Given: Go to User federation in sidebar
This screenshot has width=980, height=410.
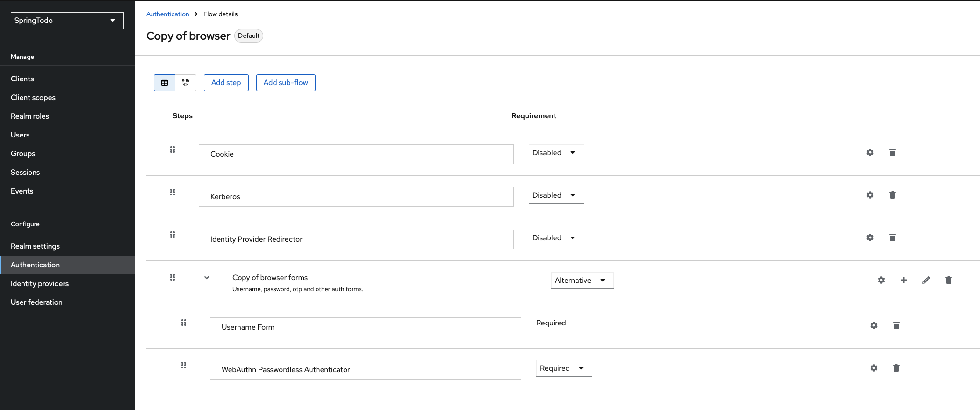Looking at the screenshot, I should (67, 302).
